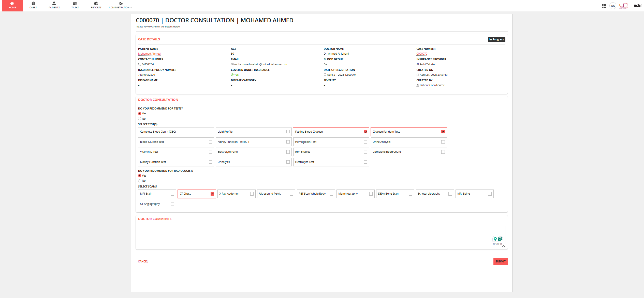Check the Vitamin D Test box

210,152
